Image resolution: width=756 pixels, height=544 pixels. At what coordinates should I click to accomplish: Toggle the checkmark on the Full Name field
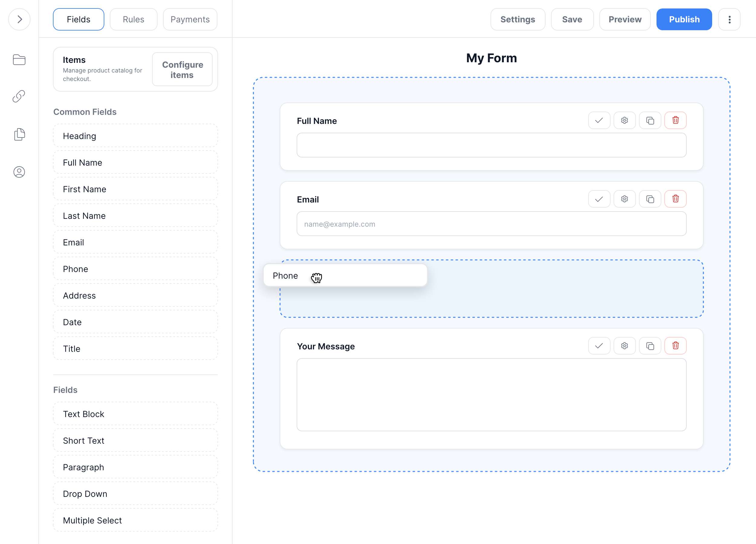(x=599, y=120)
